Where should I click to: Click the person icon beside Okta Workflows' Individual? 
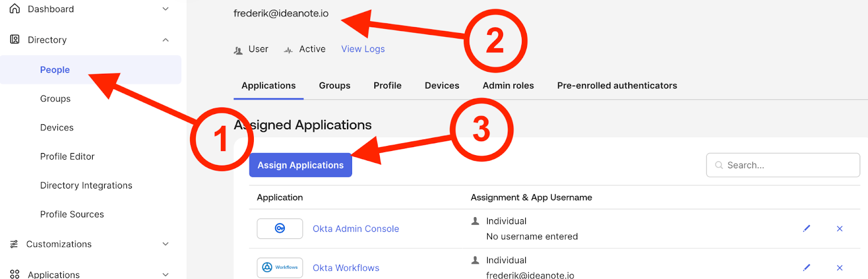point(475,260)
